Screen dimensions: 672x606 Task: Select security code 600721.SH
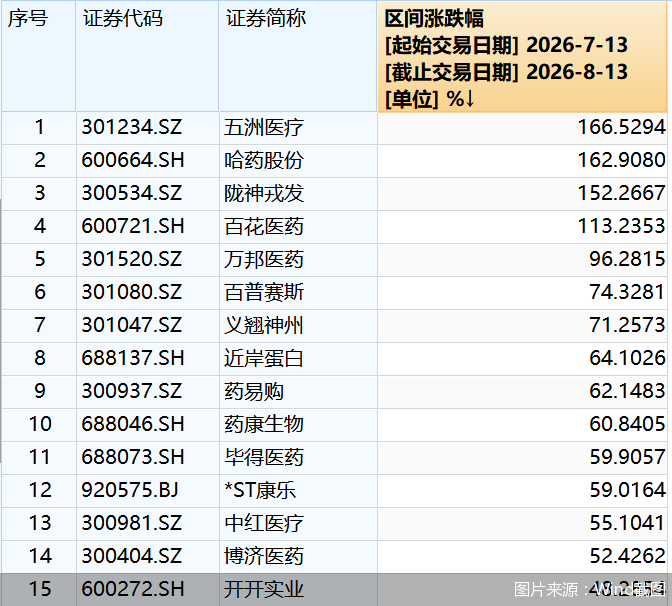(x=133, y=226)
